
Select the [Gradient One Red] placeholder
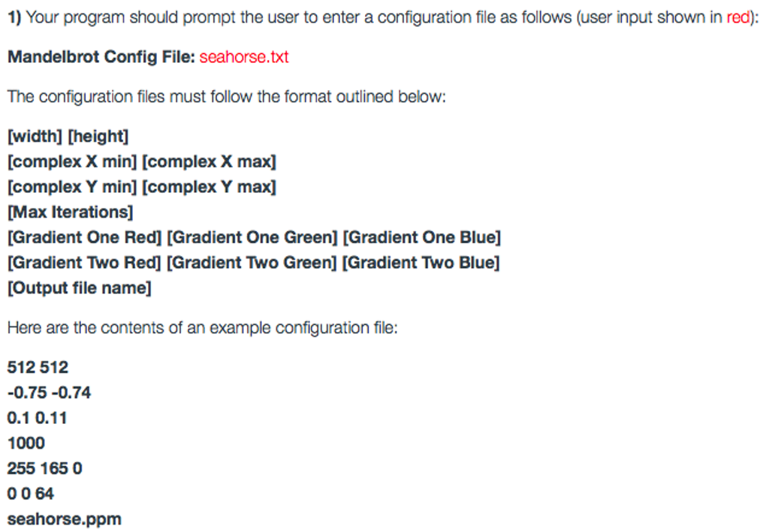84,238
